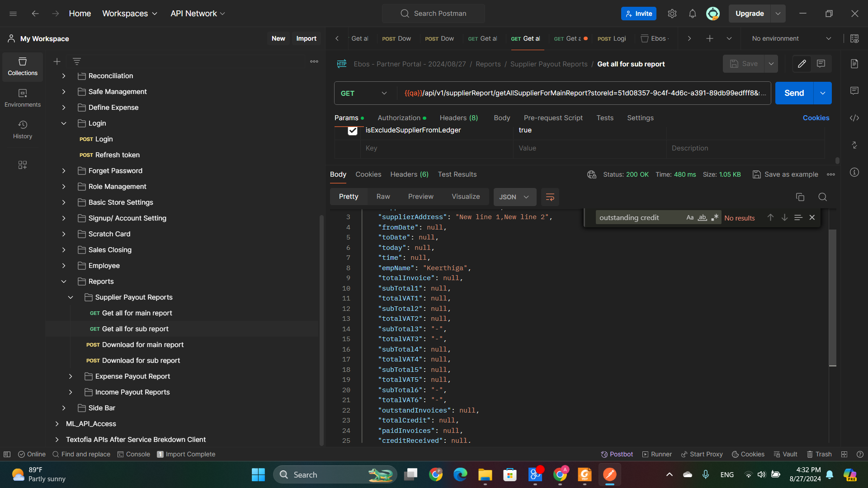Image resolution: width=868 pixels, height=488 pixels.
Task: Switch response view to Visualize
Action: (x=466, y=197)
